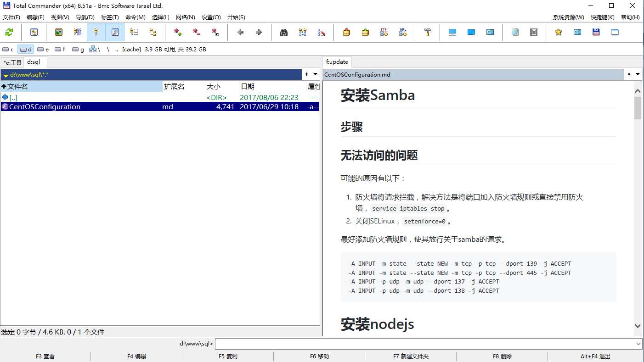The image size is (644, 362).
Task: Sort files by 日期 column header
Action: pyautogui.click(x=273, y=86)
